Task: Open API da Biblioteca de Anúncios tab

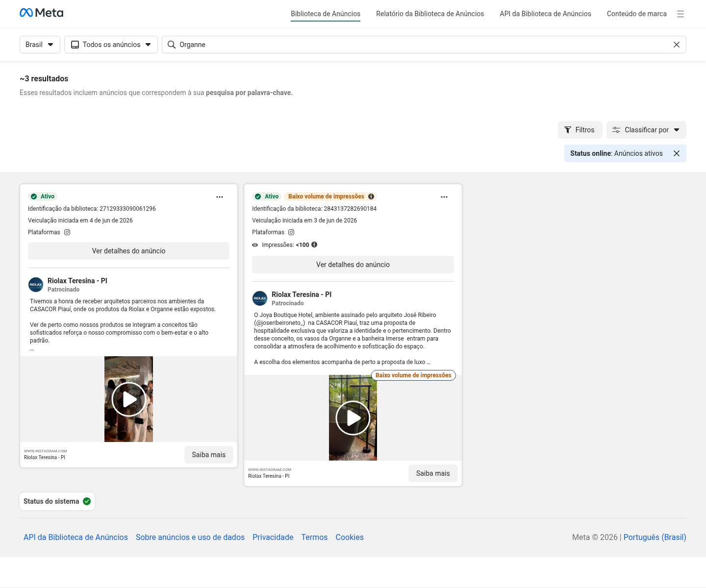Action: [545, 14]
